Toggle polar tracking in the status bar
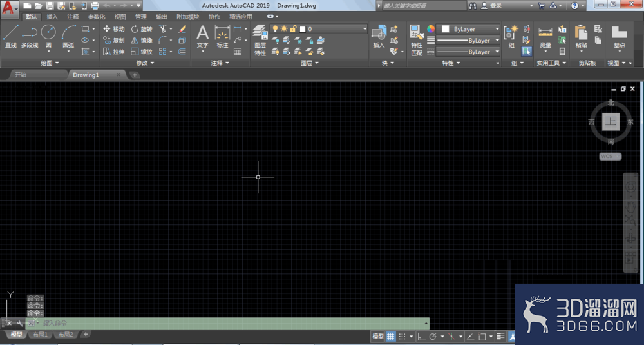Viewport: 644px width, 345px height. tap(433, 337)
